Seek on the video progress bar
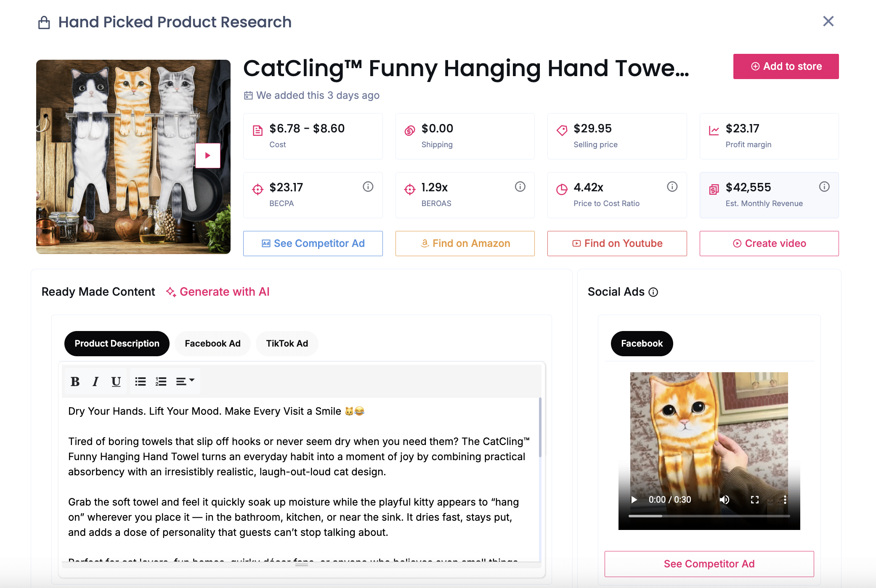The width and height of the screenshot is (876, 588). coord(709,516)
